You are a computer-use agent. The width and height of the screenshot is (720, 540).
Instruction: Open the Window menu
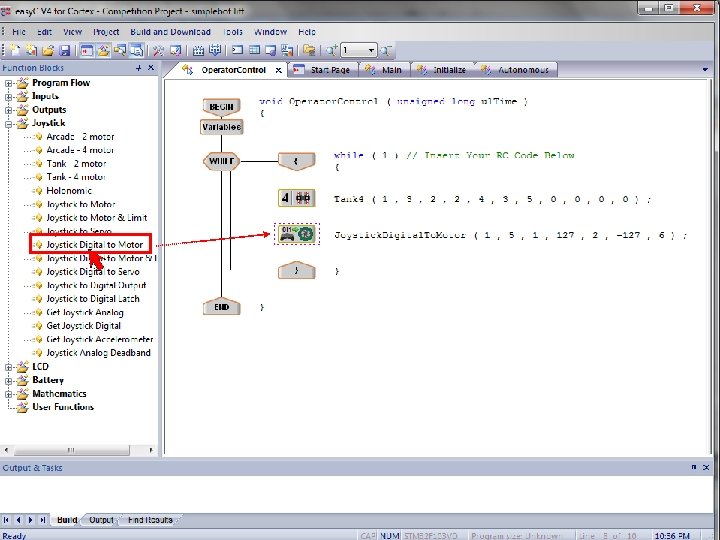270,32
